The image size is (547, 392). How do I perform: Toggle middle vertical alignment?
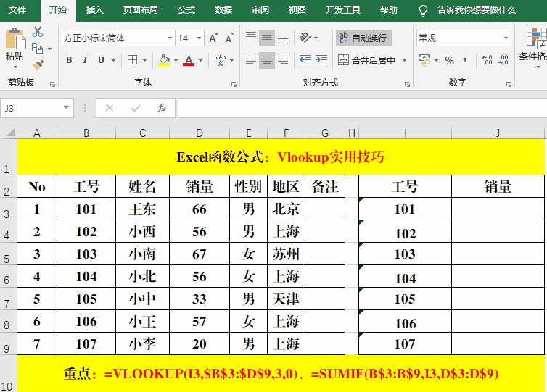267,38
